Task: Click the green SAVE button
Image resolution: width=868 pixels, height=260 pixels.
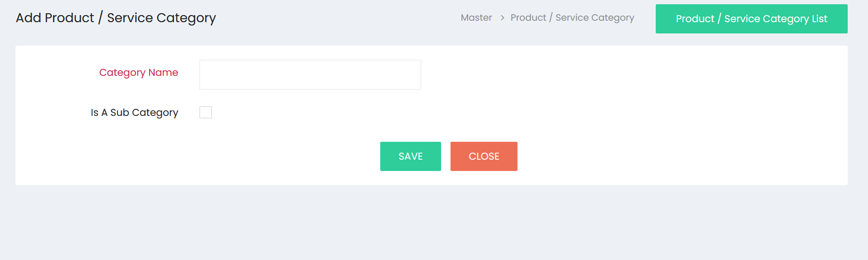Action: click(x=410, y=156)
